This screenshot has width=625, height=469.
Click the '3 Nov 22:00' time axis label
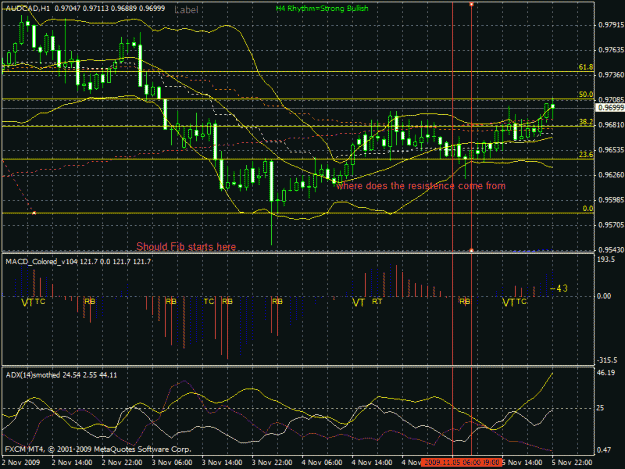pos(272,462)
